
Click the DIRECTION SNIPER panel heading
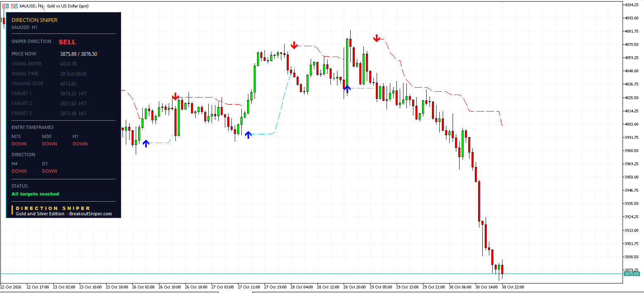(35, 20)
